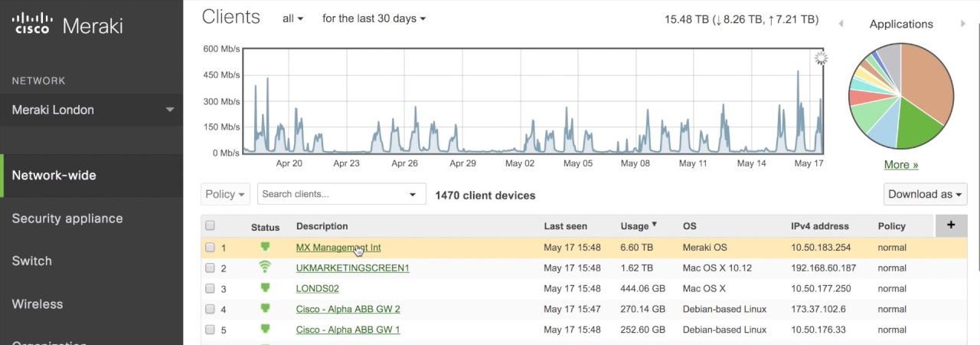This screenshot has height=345, width=980.
Task: Select Network-wide in the sidebar
Action: pos(92,176)
